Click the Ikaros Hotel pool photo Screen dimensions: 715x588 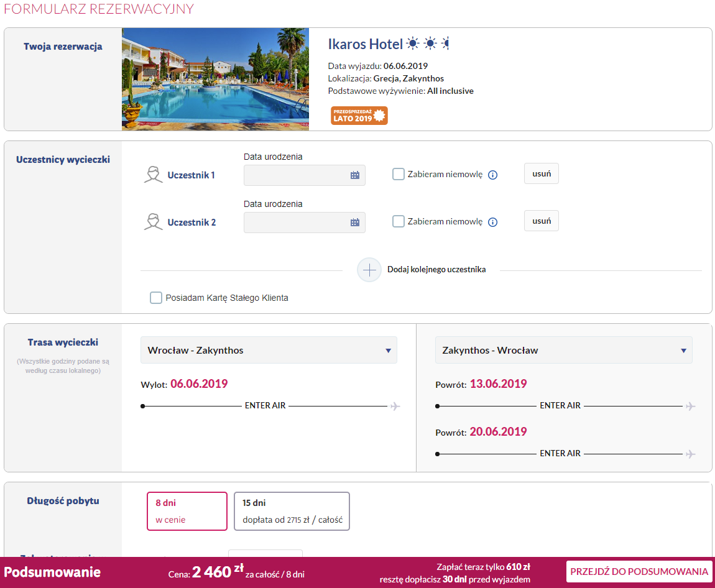click(215, 80)
